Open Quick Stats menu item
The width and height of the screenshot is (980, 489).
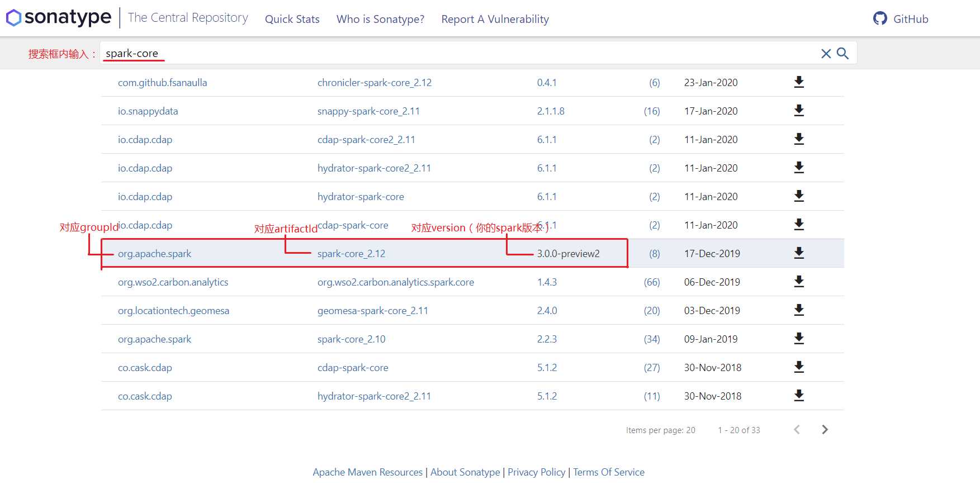[292, 19]
